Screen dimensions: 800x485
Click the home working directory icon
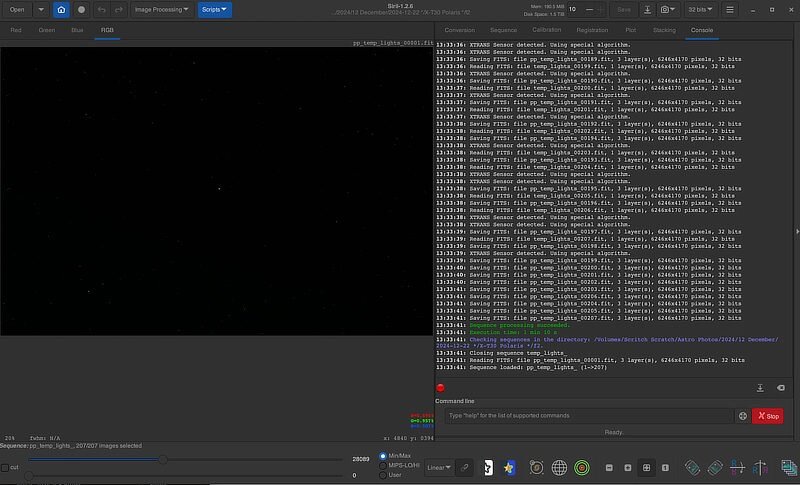pos(61,9)
